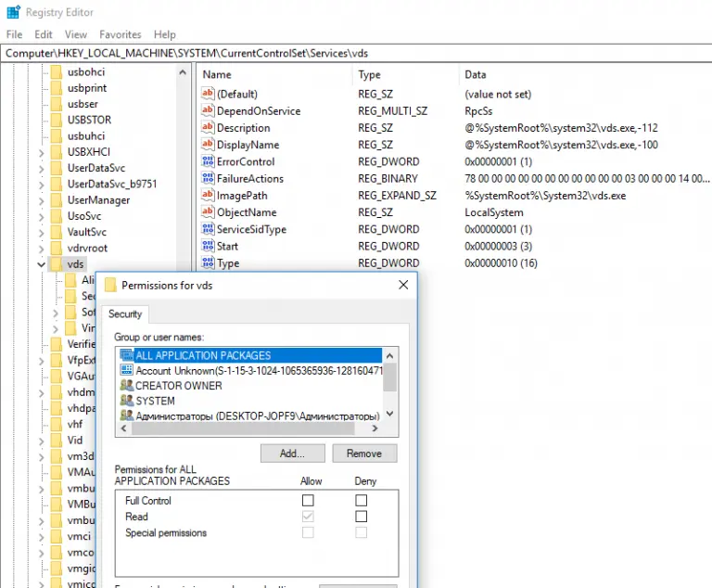Click the Add... button
Viewport: 712px width, 588px height.
[x=292, y=453]
